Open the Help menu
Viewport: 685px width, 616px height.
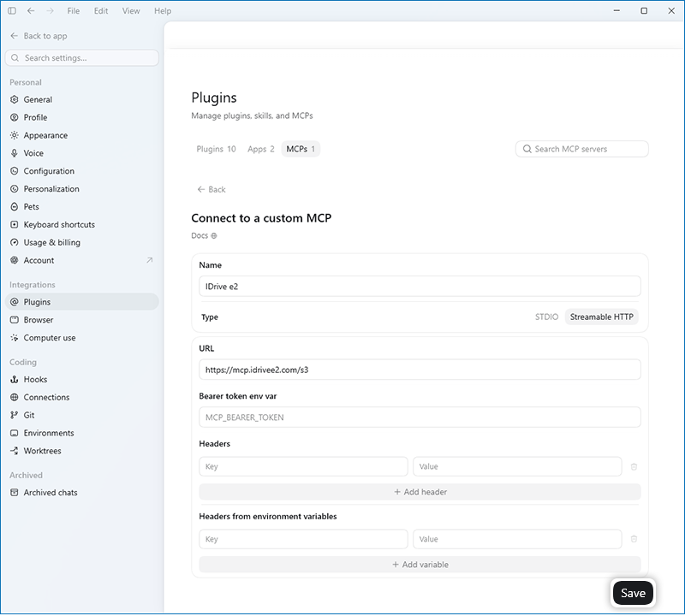pos(163,11)
